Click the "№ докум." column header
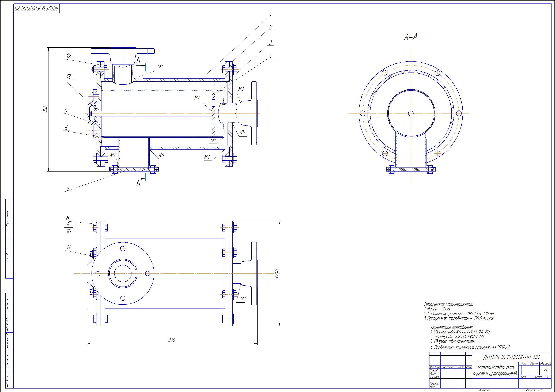 pyautogui.click(x=449, y=367)
